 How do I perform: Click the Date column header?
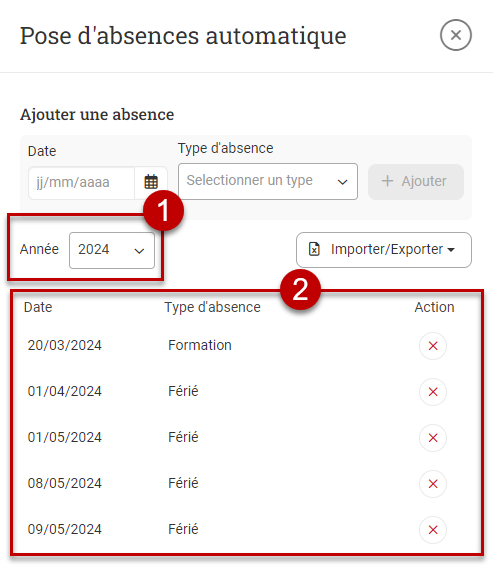38,307
